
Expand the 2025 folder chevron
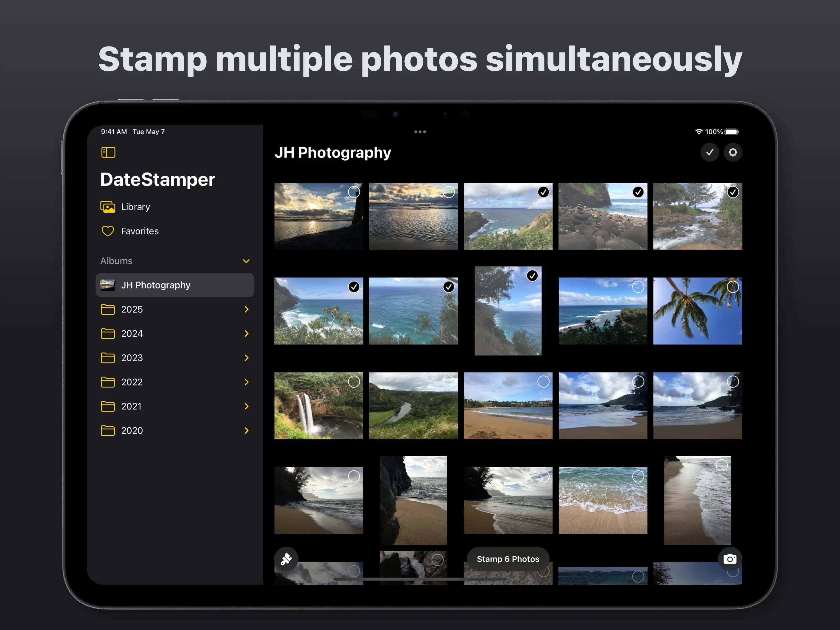coord(246,309)
